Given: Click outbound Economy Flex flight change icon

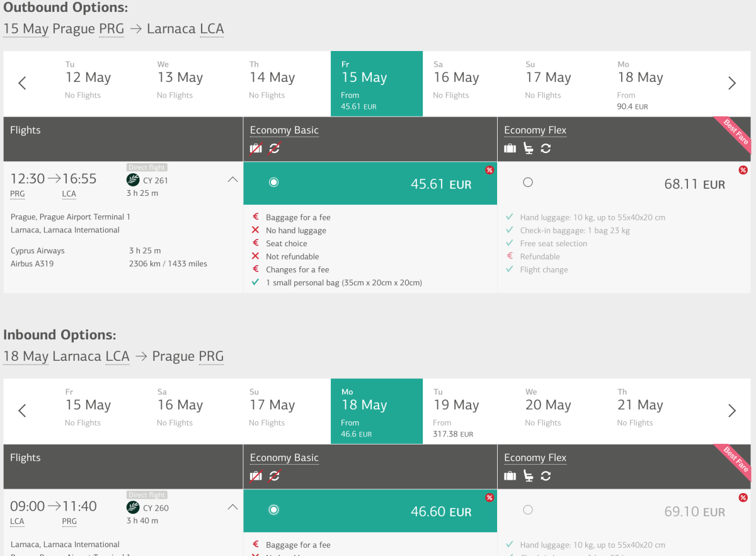Looking at the screenshot, I should point(546,149).
